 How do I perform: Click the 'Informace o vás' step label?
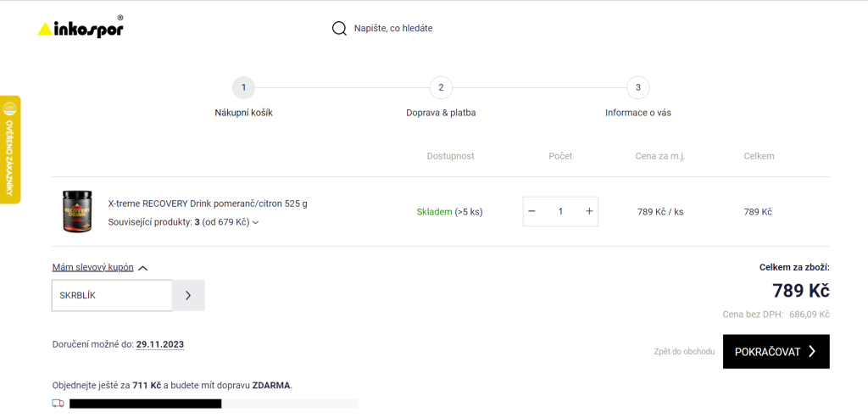(637, 113)
